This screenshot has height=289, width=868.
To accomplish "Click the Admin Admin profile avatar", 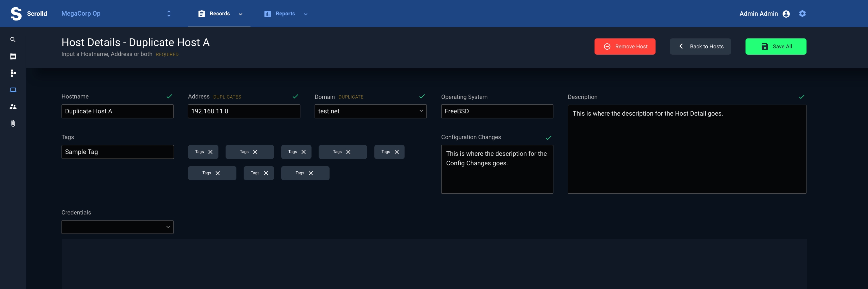I will (786, 14).
